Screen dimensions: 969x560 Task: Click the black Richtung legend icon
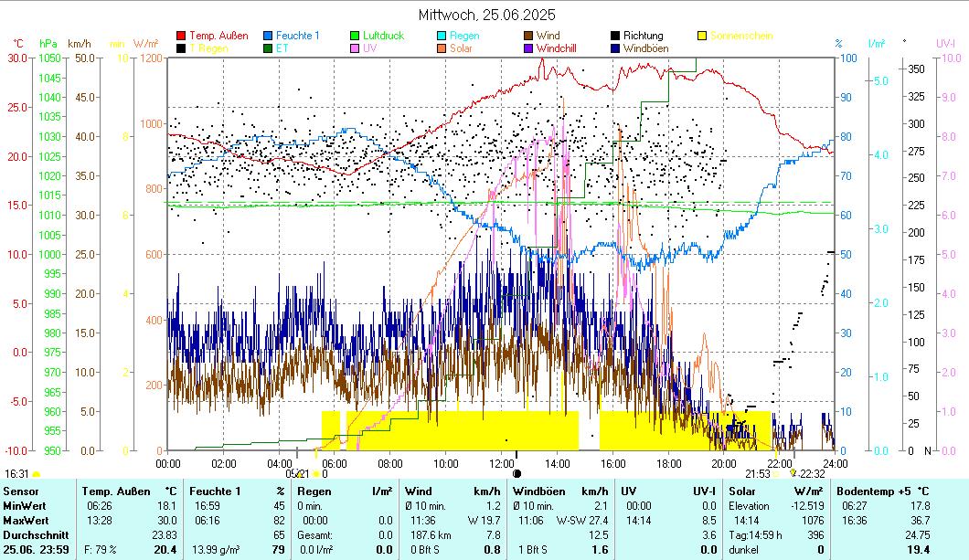coord(615,36)
